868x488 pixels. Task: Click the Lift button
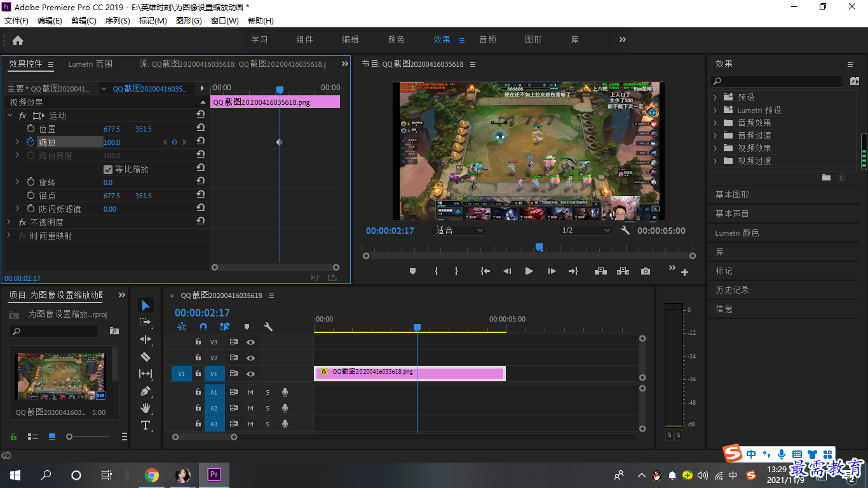(600, 271)
